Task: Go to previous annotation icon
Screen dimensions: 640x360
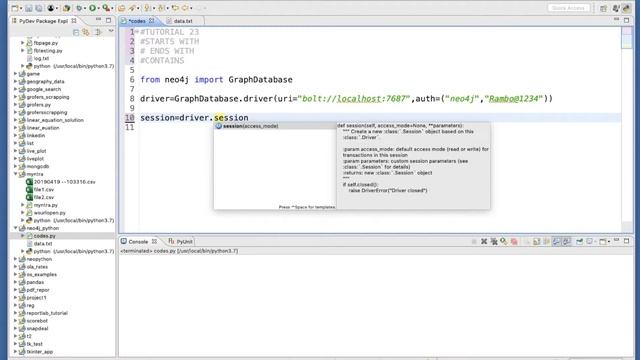Action: click(x=161, y=8)
